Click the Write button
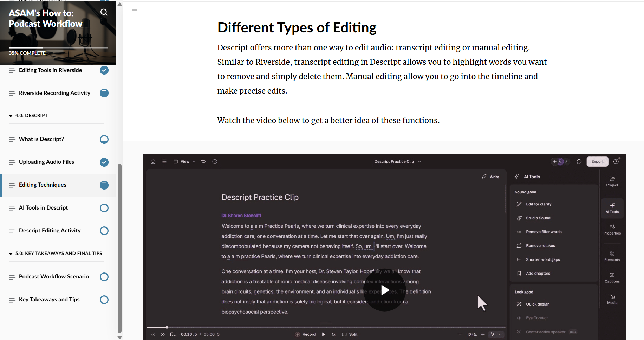This screenshot has height=340, width=644. (490, 177)
